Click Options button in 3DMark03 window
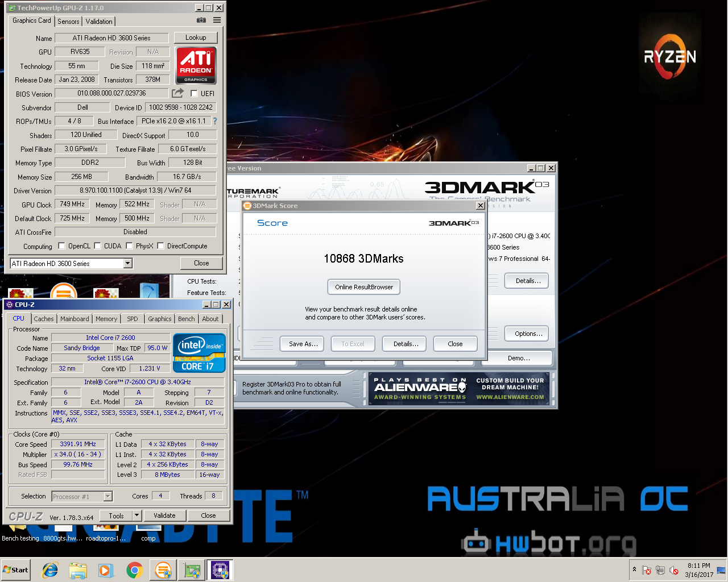728x582 pixels. point(527,334)
